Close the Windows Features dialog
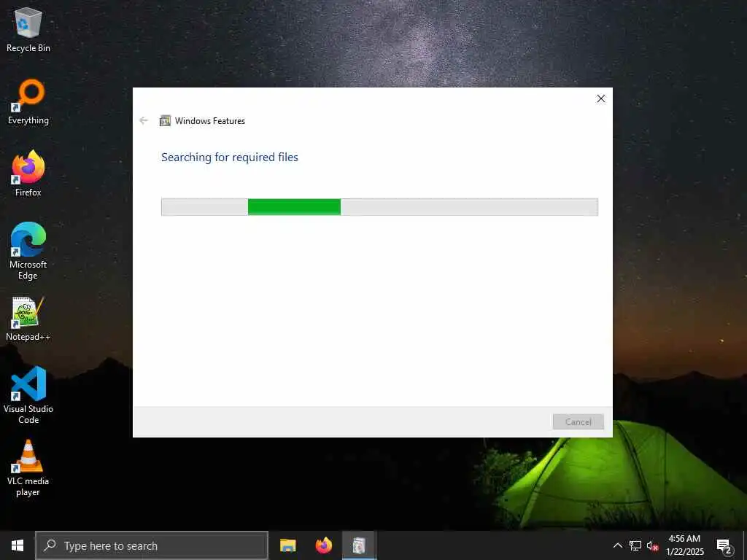Screen dimensions: 747x560 [x=601, y=98]
